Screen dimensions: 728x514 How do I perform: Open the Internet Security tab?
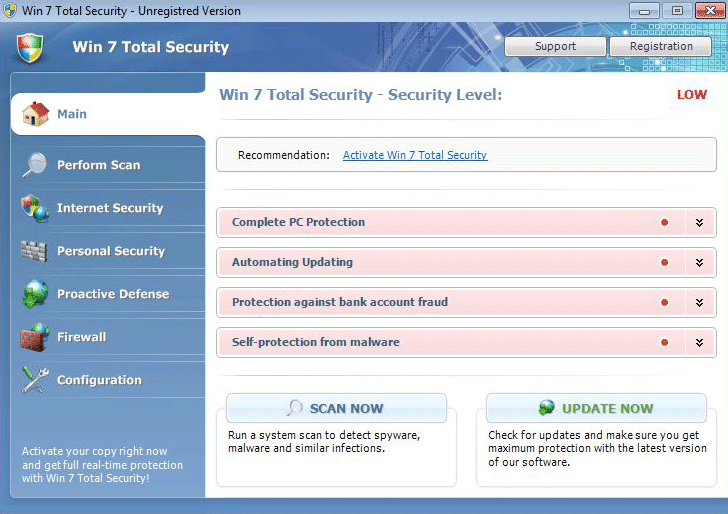click(x=109, y=208)
